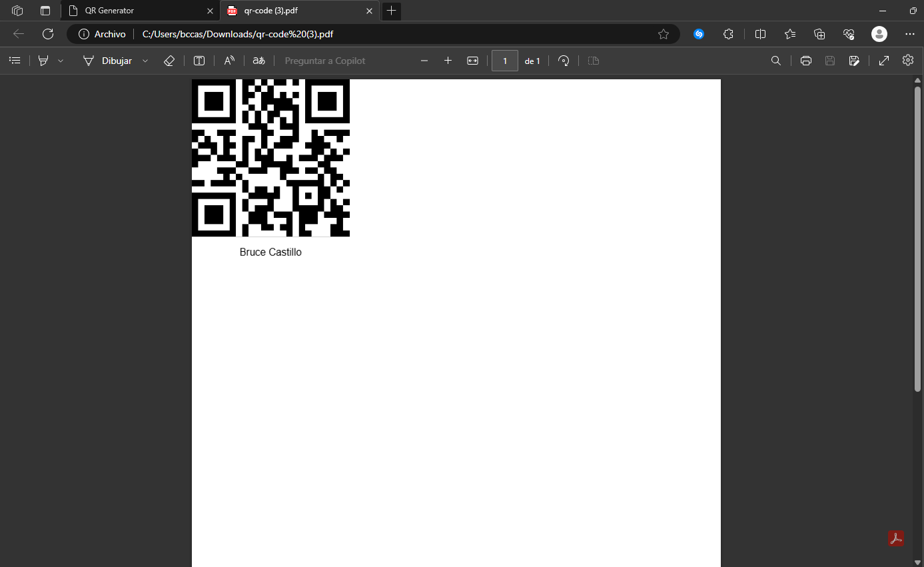The height and width of the screenshot is (567, 924).
Task: Start the read aloud feature
Action: pyautogui.click(x=229, y=61)
